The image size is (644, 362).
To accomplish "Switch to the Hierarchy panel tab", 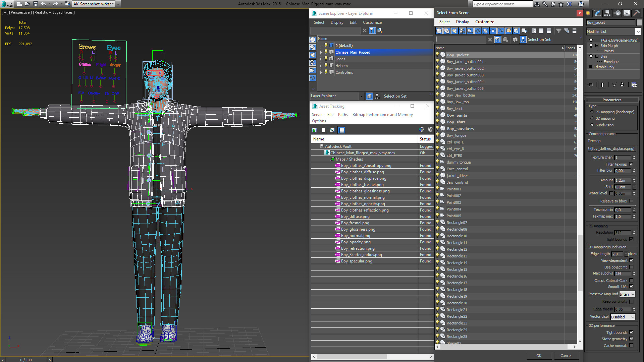I will 607,13.
